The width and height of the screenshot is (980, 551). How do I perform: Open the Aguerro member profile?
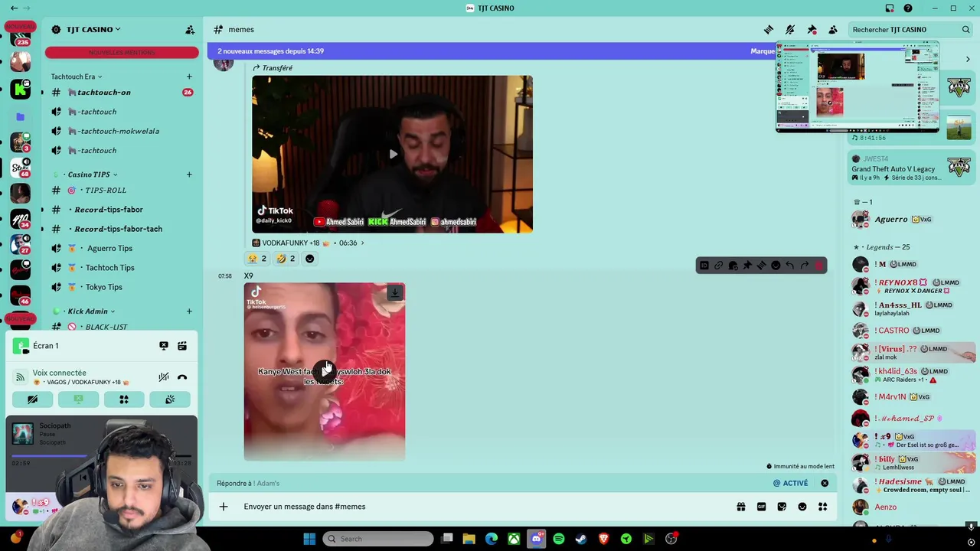911,219
